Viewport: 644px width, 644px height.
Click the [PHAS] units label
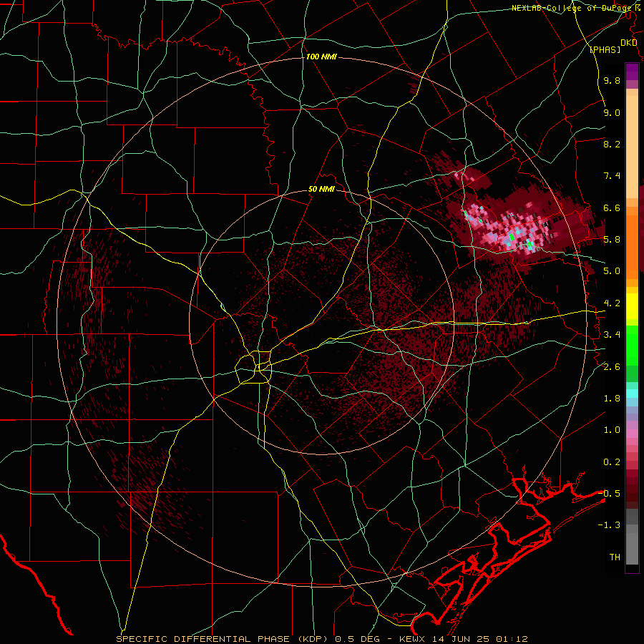coord(605,49)
